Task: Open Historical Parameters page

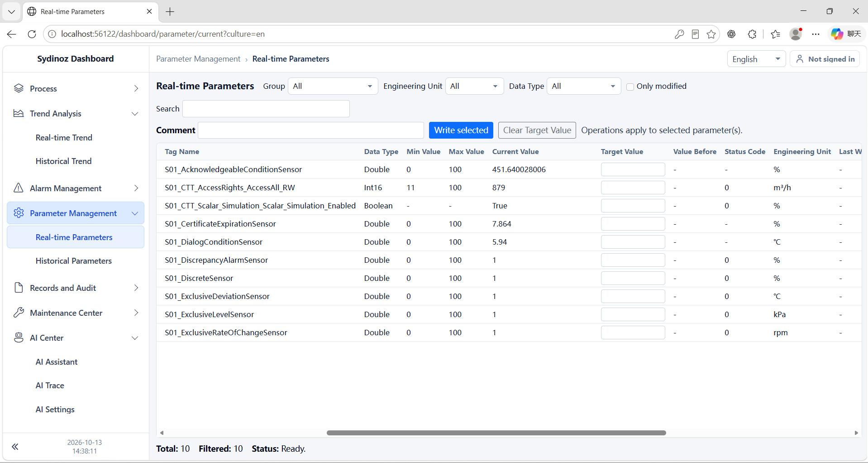Action: tap(74, 260)
